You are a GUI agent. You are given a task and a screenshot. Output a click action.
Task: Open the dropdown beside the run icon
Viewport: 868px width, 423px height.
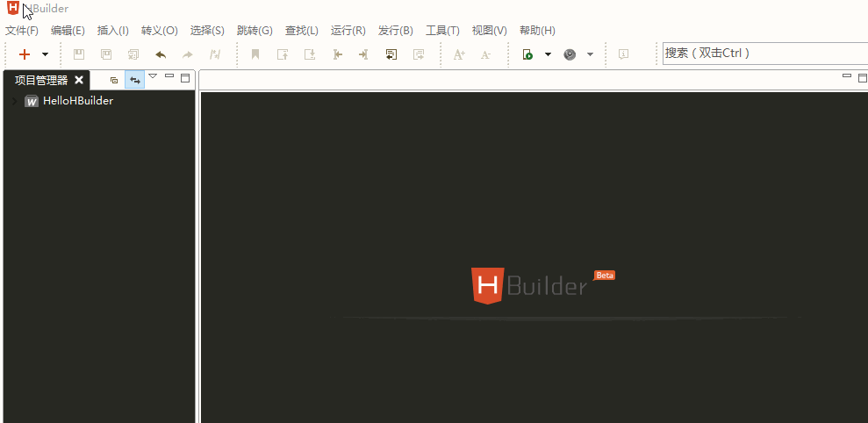548,54
